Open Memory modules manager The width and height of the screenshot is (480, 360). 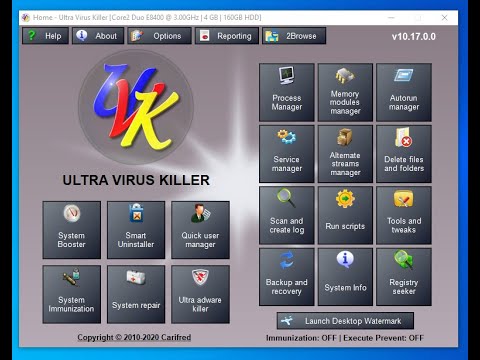tap(345, 92)
